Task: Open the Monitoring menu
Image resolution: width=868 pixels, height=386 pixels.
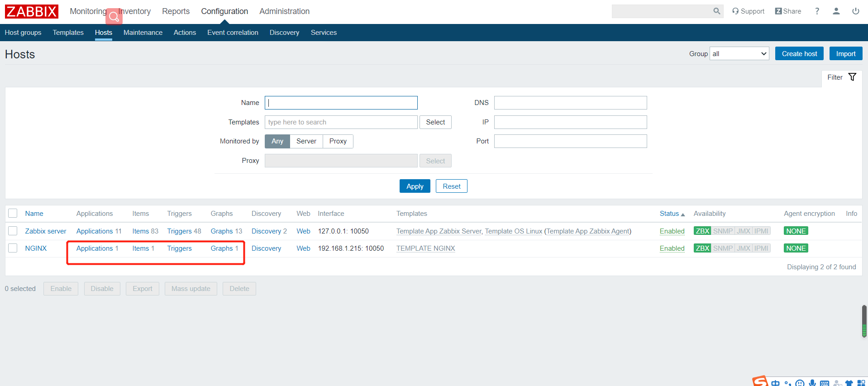Action: (x=88, y=11)
